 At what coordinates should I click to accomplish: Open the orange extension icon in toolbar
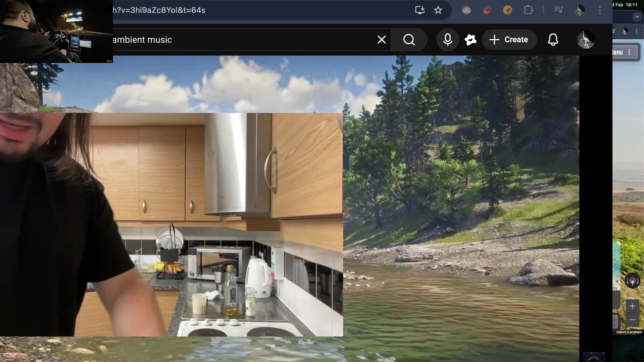[x=487, y=10]
